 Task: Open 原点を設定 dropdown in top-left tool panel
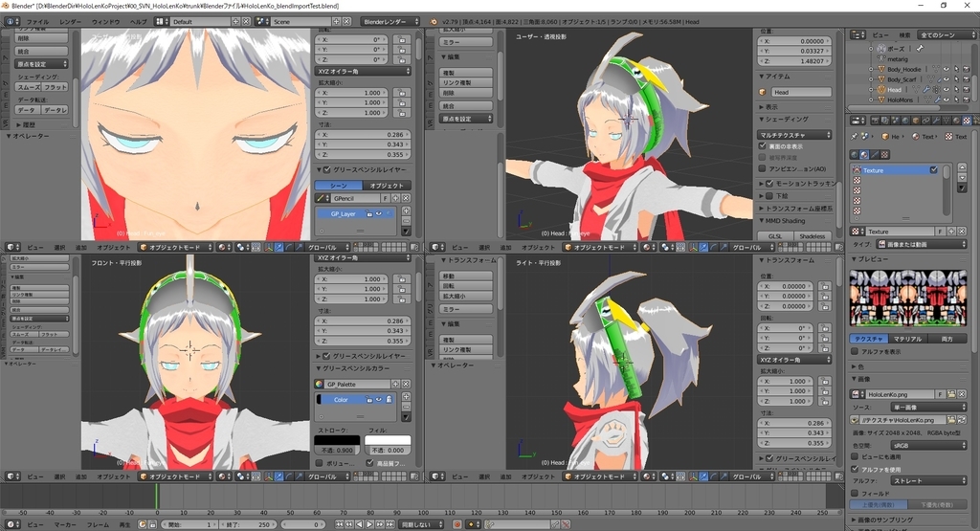pos(41,64)
